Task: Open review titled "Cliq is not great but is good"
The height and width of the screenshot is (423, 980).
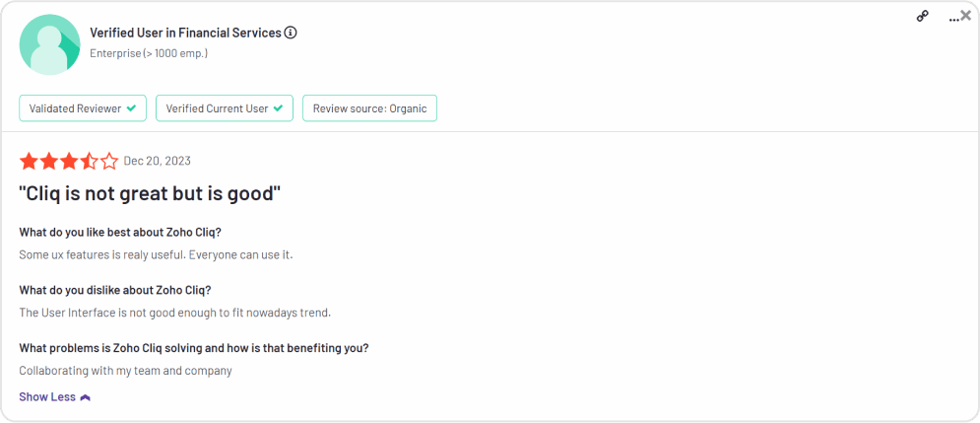Action: tap(150, 193)
